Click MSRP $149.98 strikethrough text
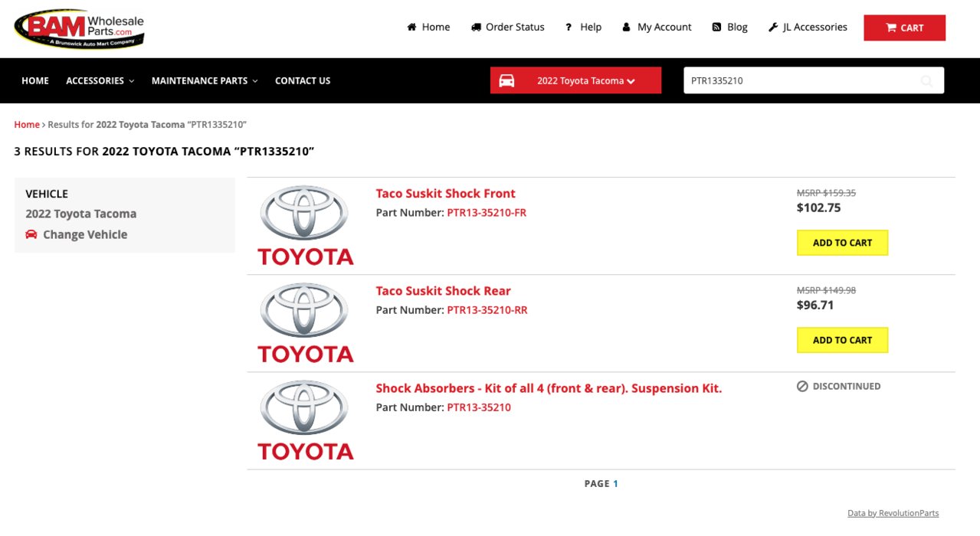Screen dimensions: 980x536 pyautogui.click(x=826, y=291)
